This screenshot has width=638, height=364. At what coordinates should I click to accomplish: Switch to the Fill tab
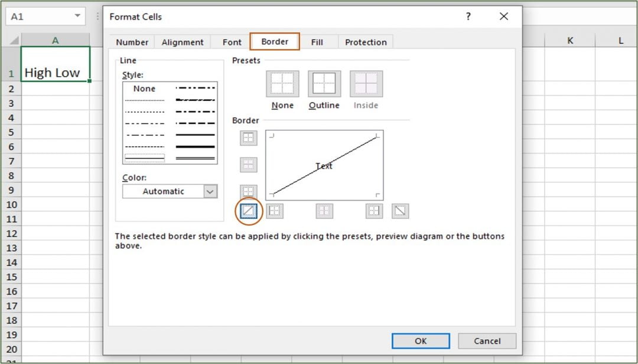(x=317, y=42)
